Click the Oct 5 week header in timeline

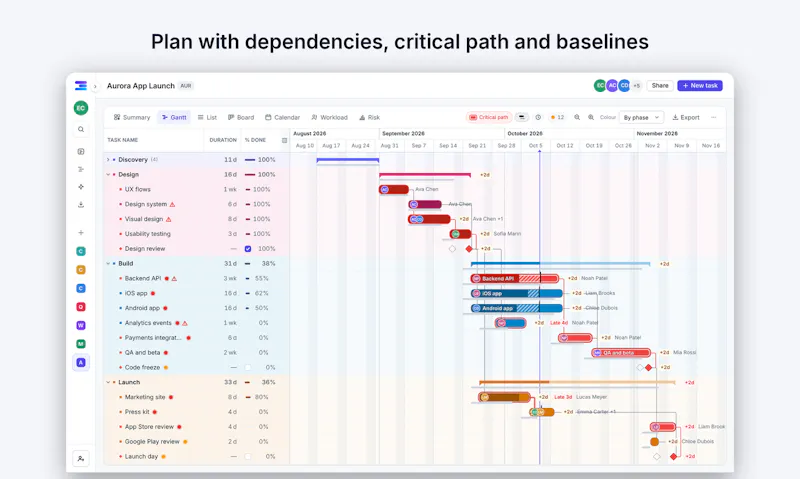536,146
